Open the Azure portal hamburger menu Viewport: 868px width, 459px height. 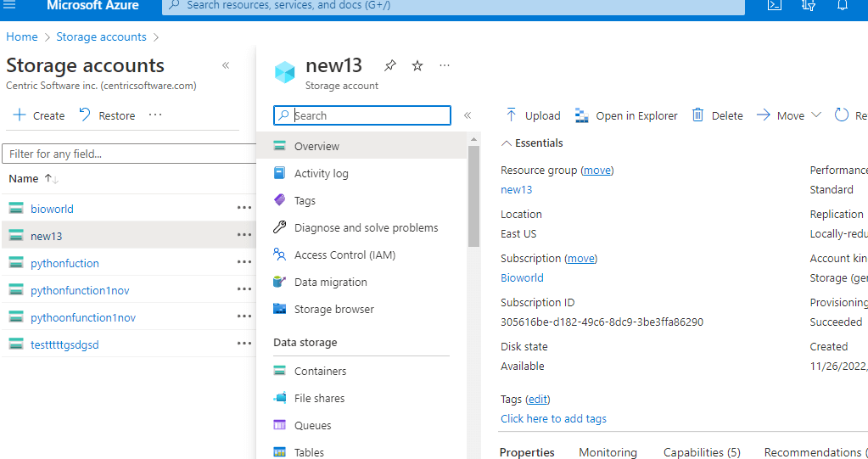[x=9, y=5]
